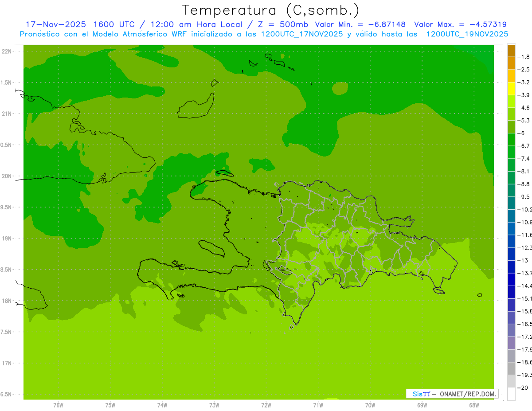This screenshot has height=411, width=532.
Task: Click the '-13' legend value
Action: pyautogui.click(x=523, y=260)
